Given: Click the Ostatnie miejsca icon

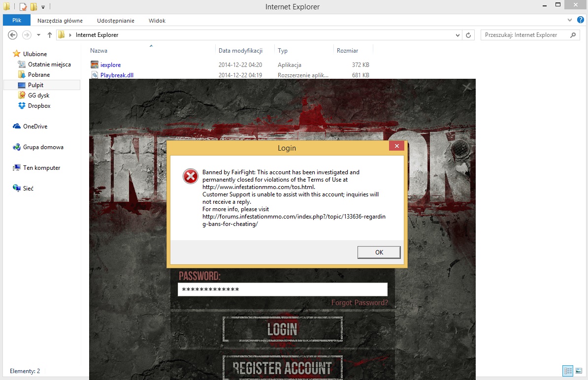Looking at the screenshot, I should (x=22, y=64).
